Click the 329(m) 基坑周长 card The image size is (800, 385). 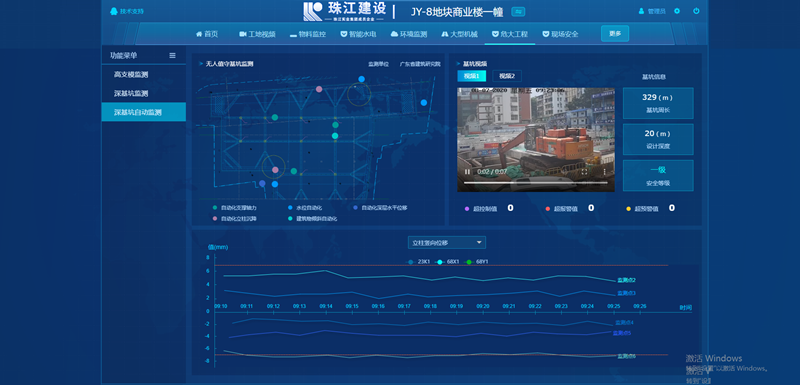[x=658, y=103]
